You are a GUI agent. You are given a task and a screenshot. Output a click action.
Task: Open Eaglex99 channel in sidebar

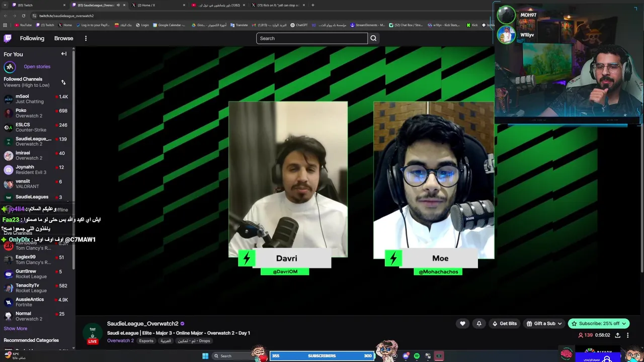(x=36, y=259)
